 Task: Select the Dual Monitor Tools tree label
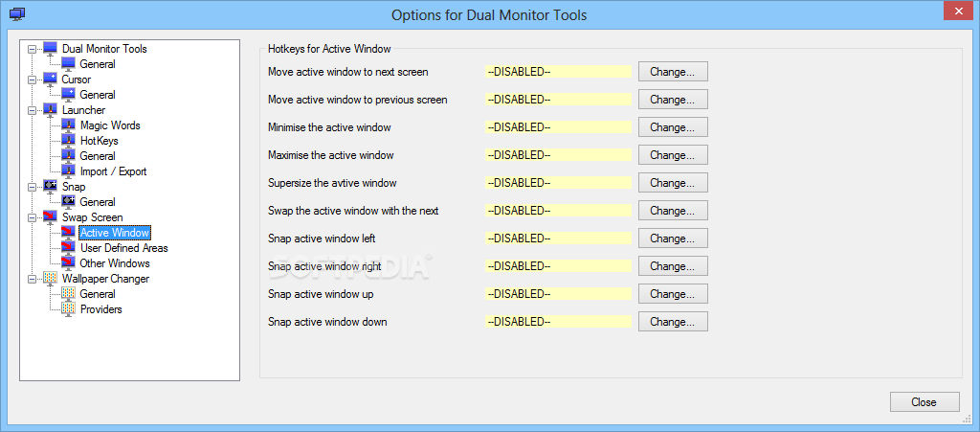[104, 49]
